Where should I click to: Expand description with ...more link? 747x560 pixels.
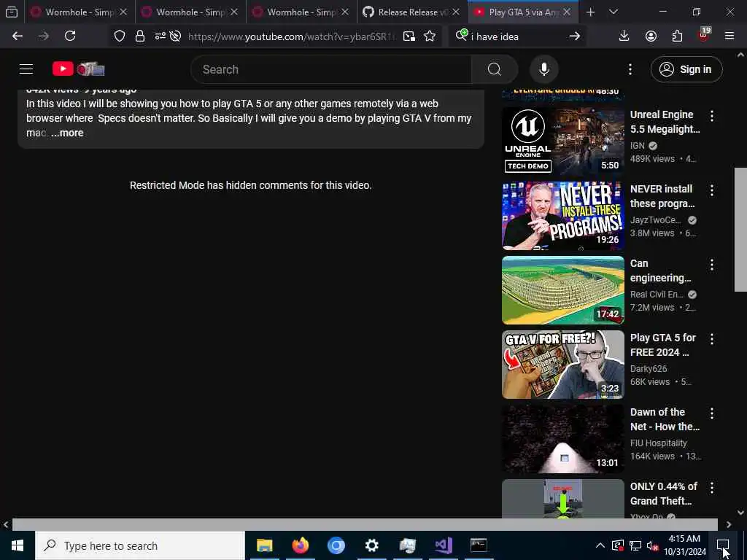tap(67, 133)
